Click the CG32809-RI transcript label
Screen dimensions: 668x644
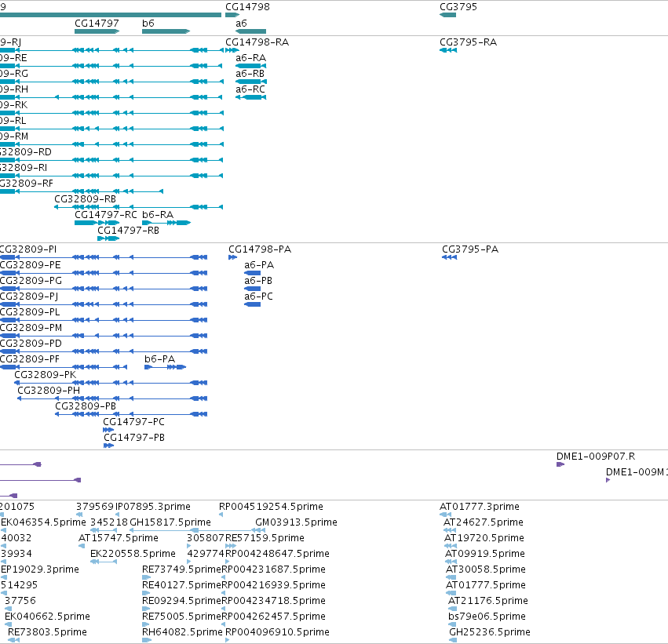click(x=24, y=168)
